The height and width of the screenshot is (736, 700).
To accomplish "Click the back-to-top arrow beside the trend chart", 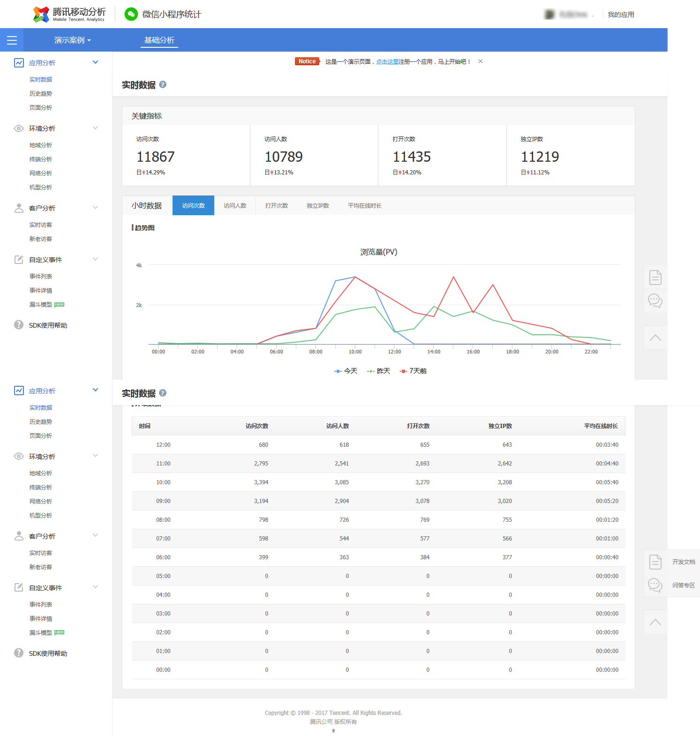I will 655,338.
